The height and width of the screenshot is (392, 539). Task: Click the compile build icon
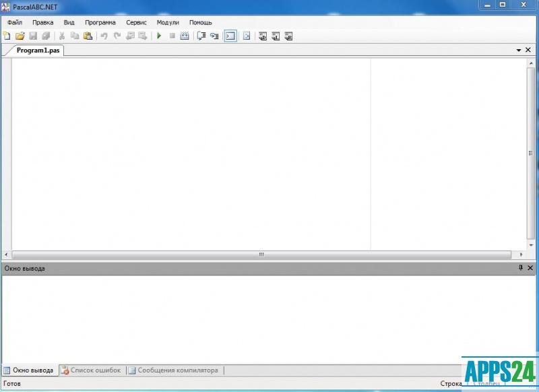[x=185, y=36]
